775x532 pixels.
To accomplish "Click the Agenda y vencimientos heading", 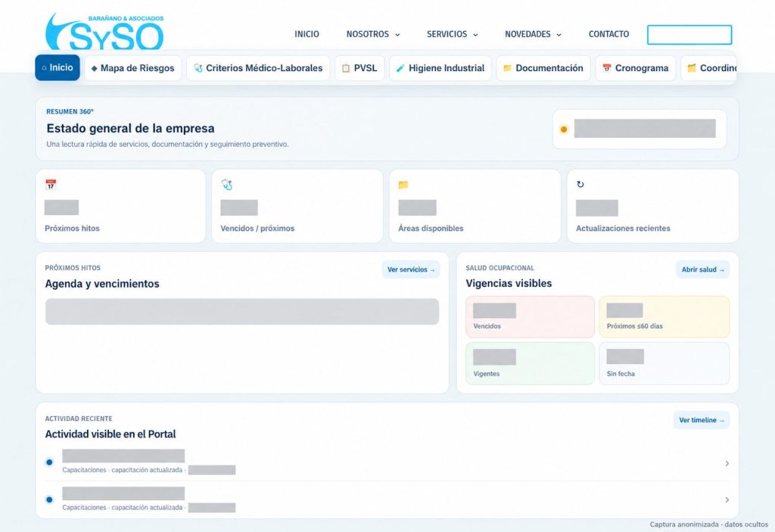I will click(102, 284).
